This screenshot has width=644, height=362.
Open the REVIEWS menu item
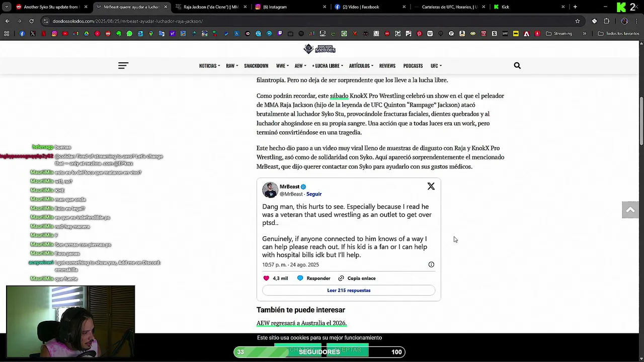(x=387, y=66)
